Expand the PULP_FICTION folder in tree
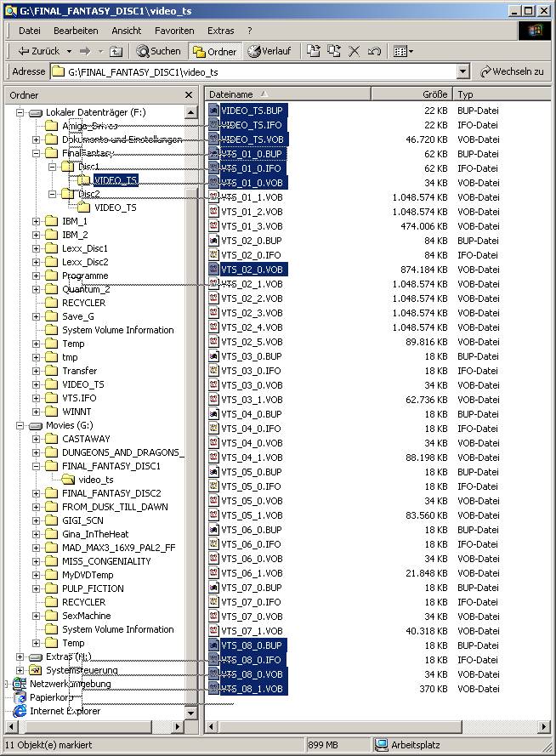Viewport: 556px width, 756px height. [x=37, y=588]
